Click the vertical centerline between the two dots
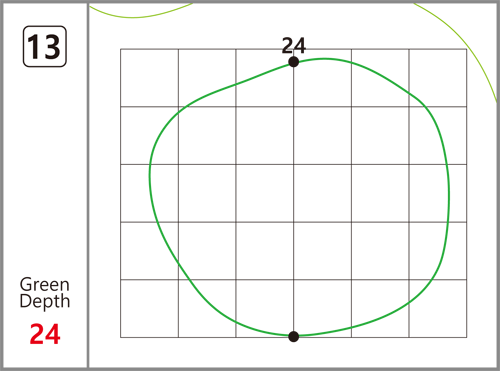Screen dimensions: 500x371 (294, 199)
